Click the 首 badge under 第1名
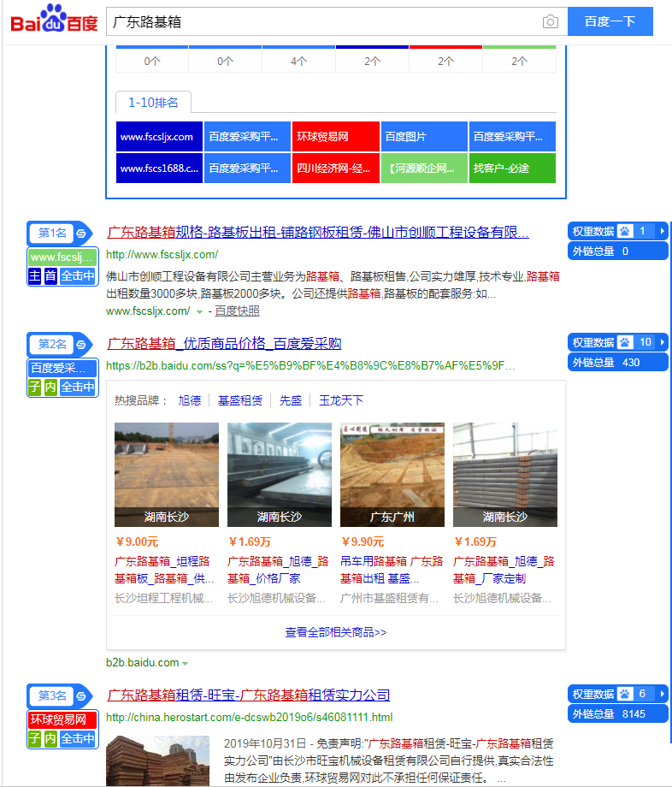This screenshot has width=672, height=787. click(x=50, y=275)
